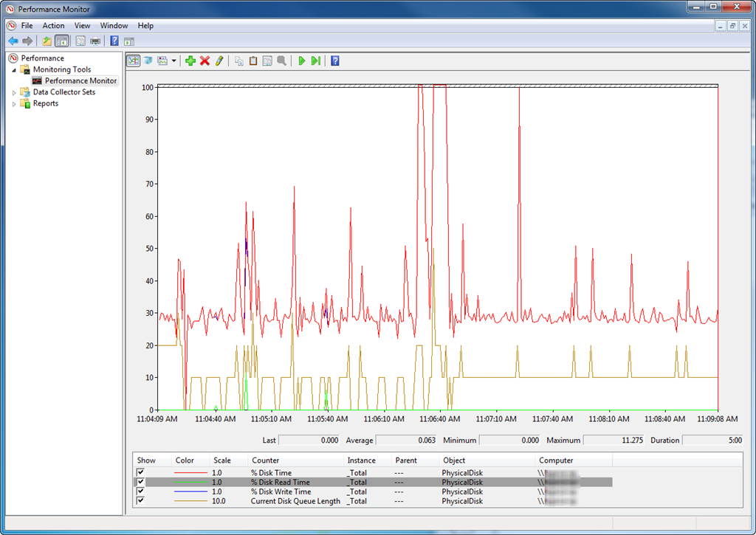Expand the Reports tree node

click(x=14, y=104)
